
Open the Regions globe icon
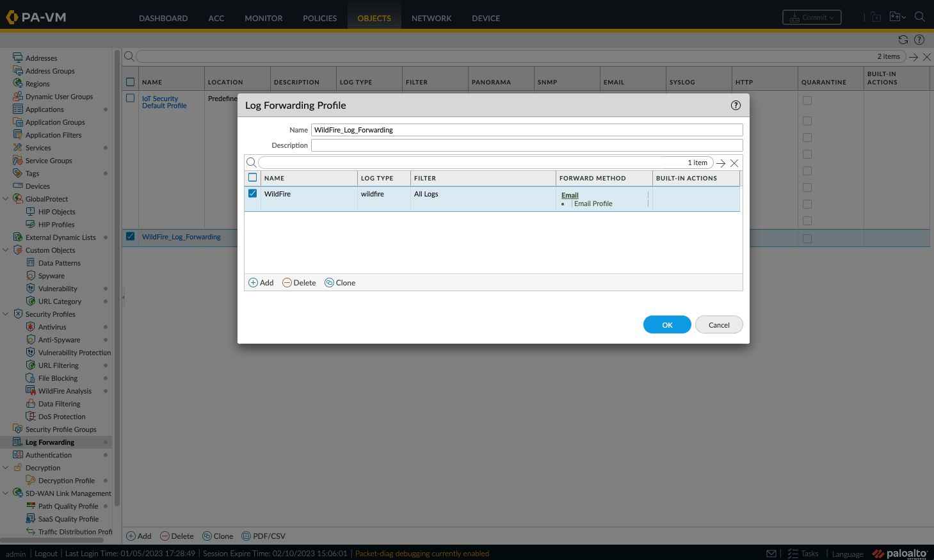[18, 83]
